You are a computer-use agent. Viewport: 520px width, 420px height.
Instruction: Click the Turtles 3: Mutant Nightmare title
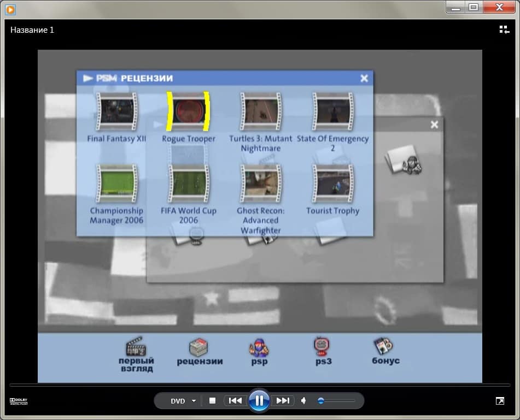coord(261,144)
